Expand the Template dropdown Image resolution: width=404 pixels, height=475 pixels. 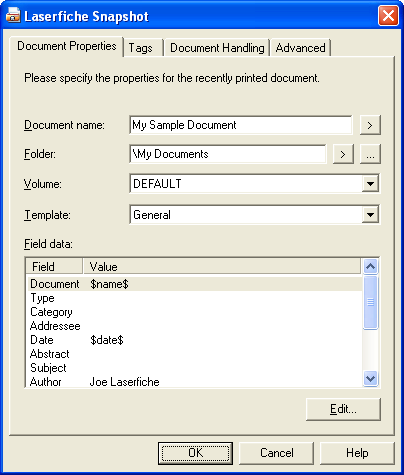coord(370,215)
